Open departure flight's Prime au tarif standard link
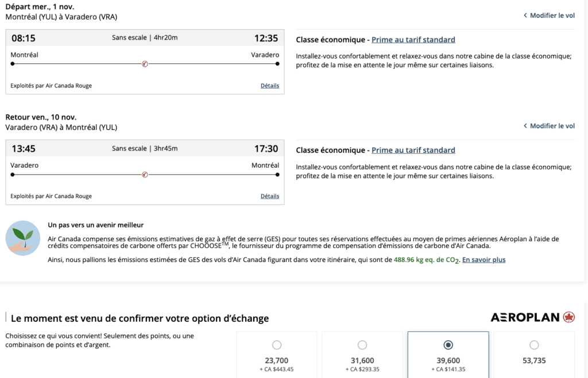 (x=413, y=40)
